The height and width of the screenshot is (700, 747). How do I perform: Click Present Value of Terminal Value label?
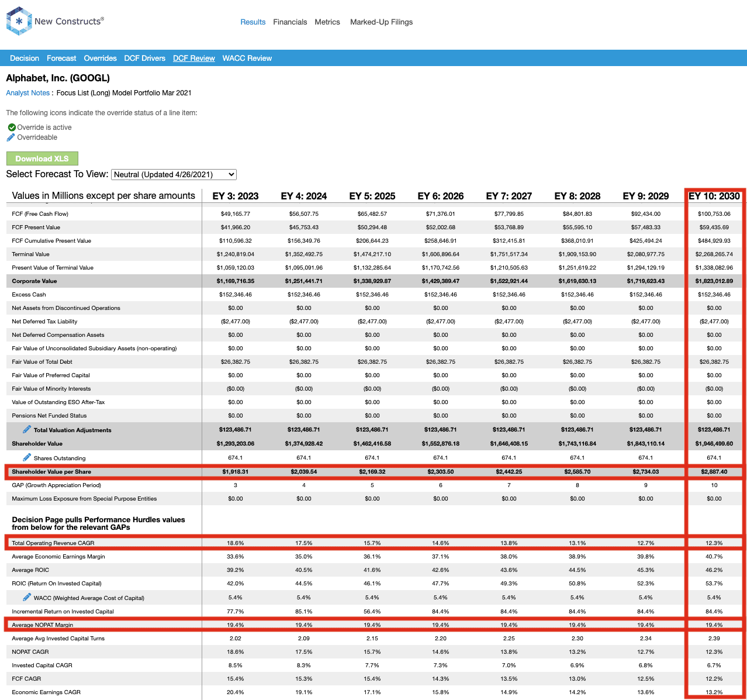(x=53, y=268)
